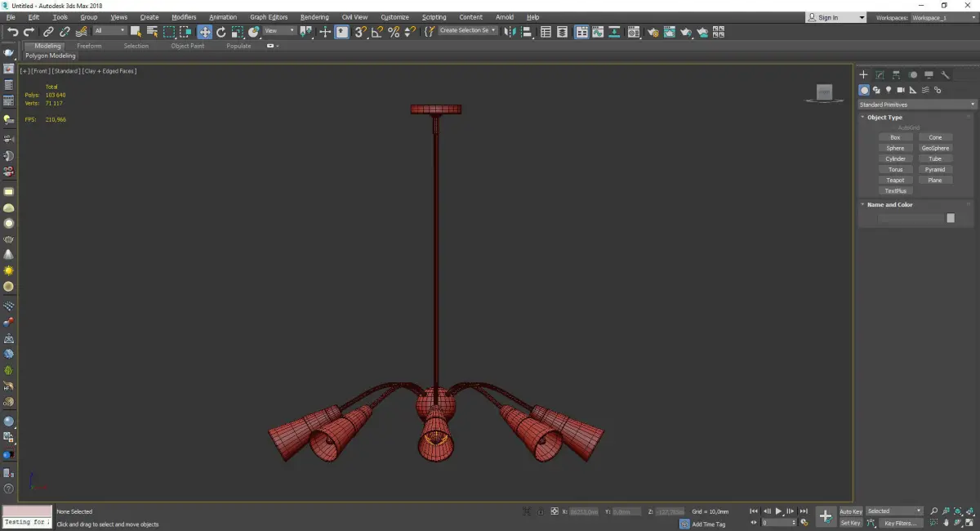Open the Rendering menu

point(314,17)
